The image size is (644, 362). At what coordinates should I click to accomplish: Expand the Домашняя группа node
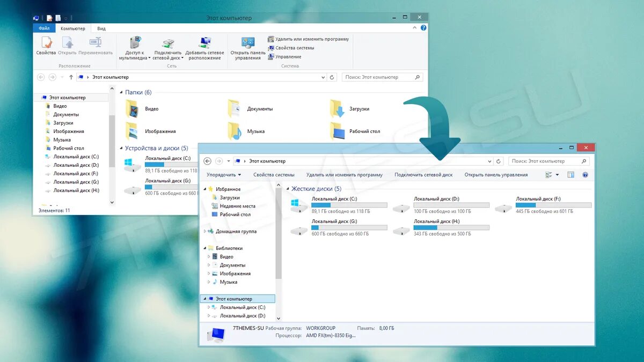click(x=204, y=231)
